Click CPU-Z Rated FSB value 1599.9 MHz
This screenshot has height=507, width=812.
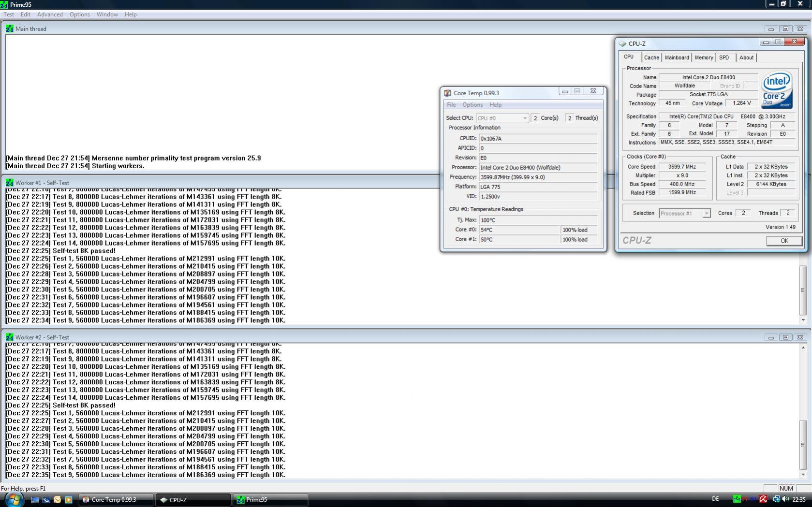[682, 192]
